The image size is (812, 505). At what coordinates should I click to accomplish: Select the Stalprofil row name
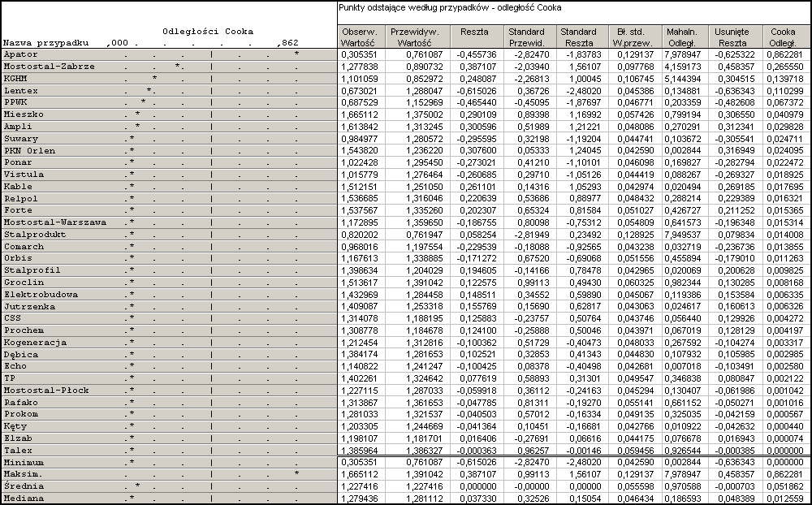[32, 270]
